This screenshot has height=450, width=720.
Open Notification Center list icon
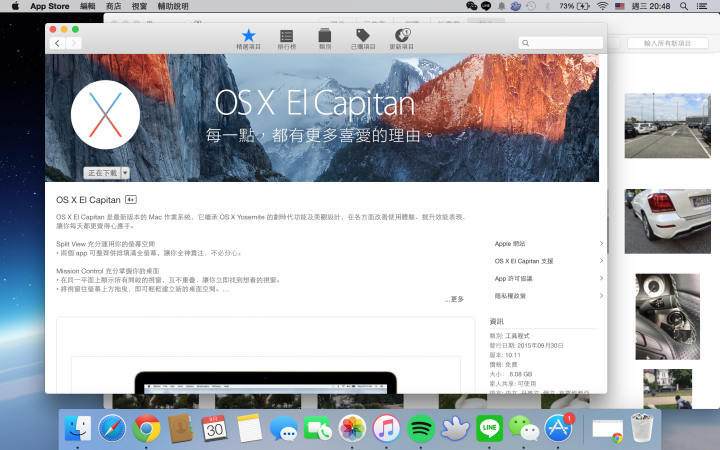[702, 6]
